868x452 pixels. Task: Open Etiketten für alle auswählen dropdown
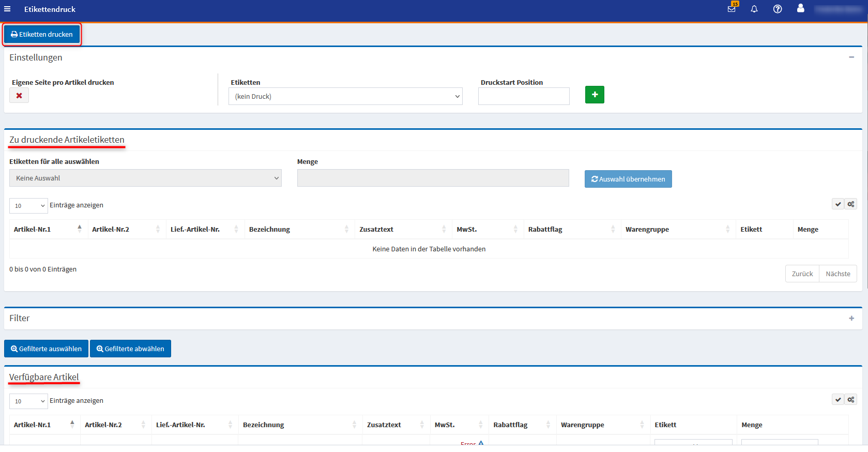[145, 178]
